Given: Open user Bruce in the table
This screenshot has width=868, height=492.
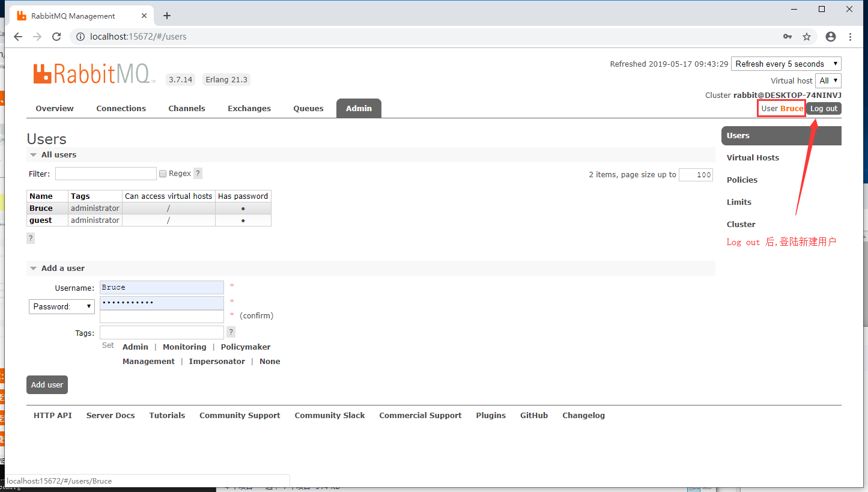Looking at the screenshot, I should click(41, 208).
